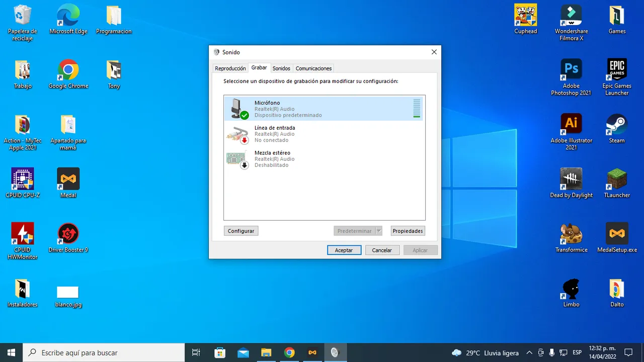Switch to the Comunicaciones tab
Viewport: 644px width, 362px height.
pyautogui.click(x=313, y=68)
